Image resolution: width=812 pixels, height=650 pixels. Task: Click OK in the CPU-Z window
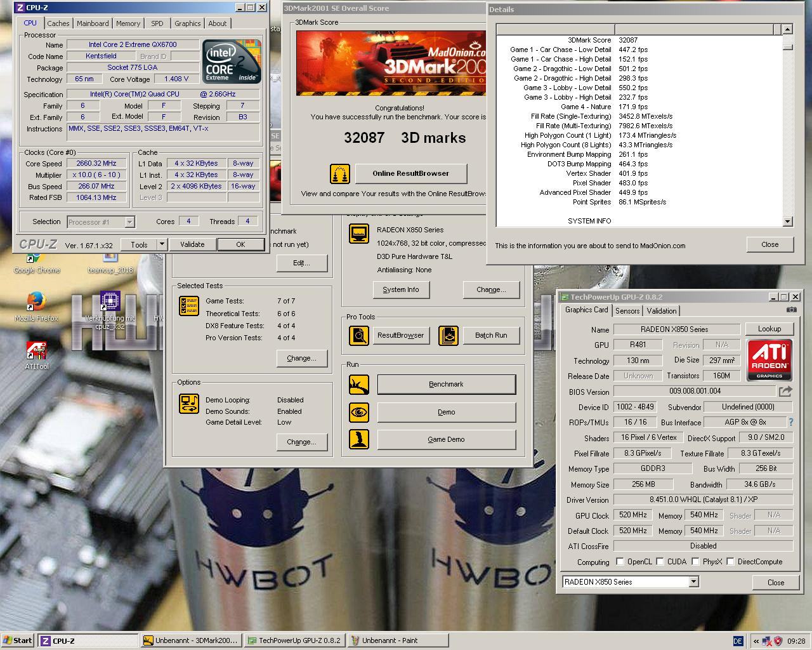point(240,244)
